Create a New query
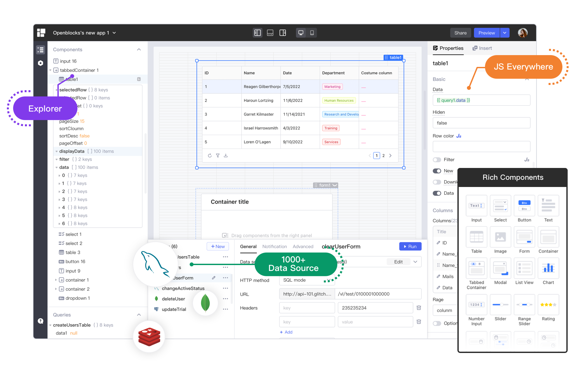The height and width of the screenshot is (372, 588). pyautogui.click(x=218, y=246)
